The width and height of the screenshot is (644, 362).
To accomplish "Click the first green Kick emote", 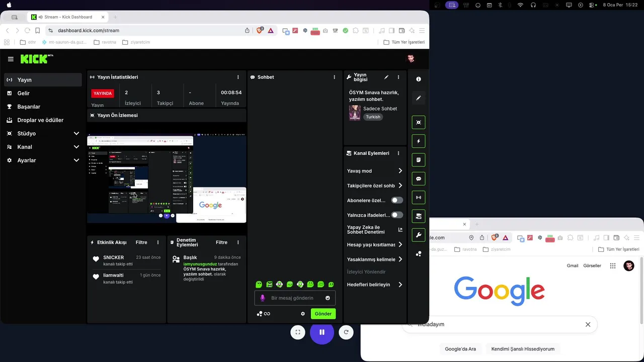I will pos(259,285).
